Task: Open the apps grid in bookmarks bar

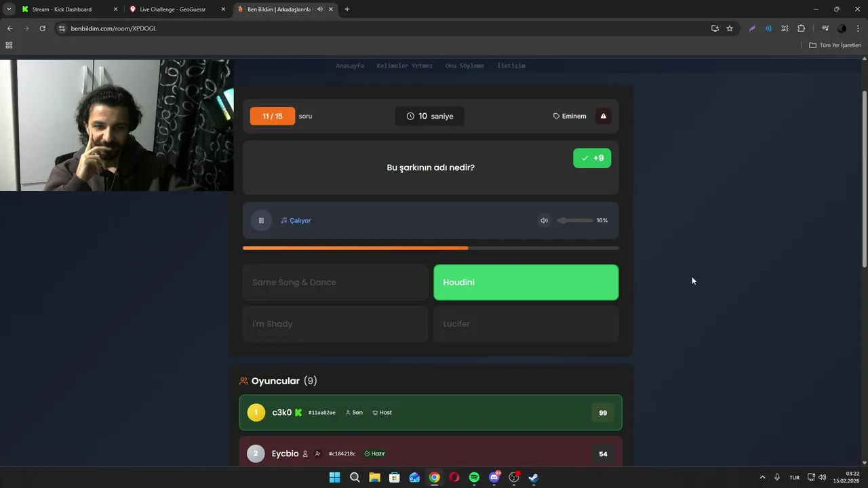Action: click(x=9, y=45)
